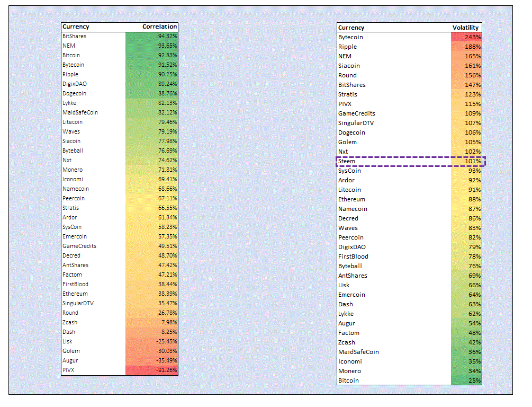532x407 pixels.
Task: Click the 61.34% correlation value
Action: pyautogui.click(x=167, y=217)
